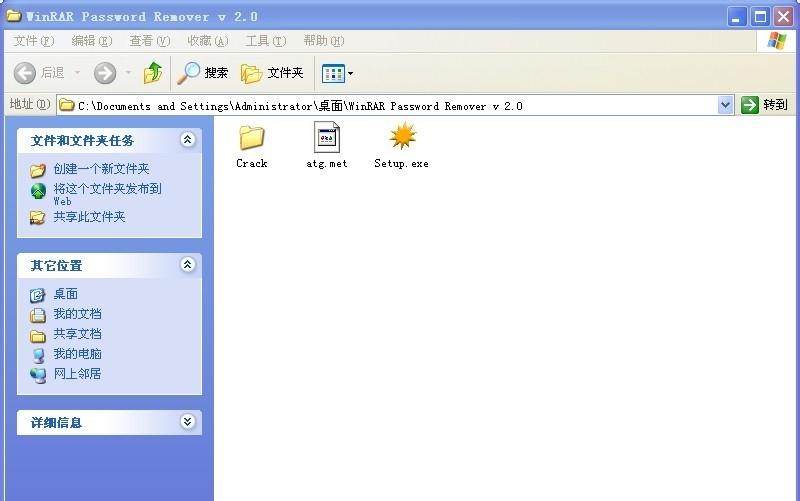The height and width of the screenshot is (501, 800).
Task: Select the atg.met file name label
Action: pos(327,163)
